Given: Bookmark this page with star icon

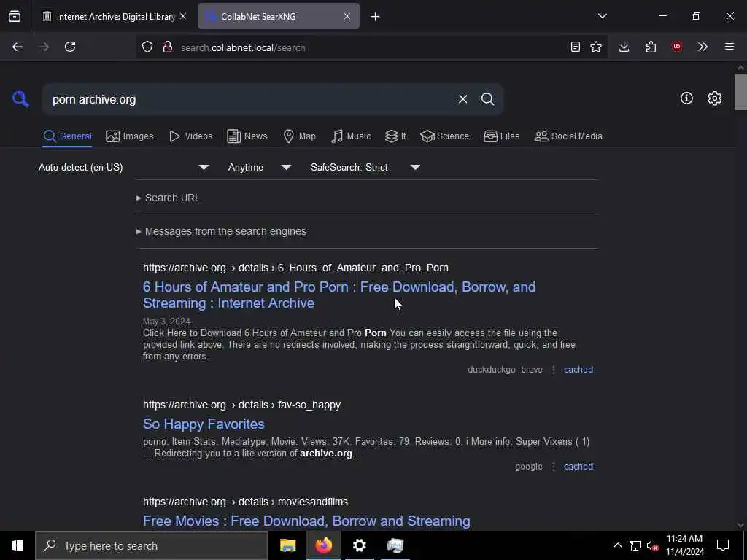Looking at the screenshot, I should click(595, 47).
